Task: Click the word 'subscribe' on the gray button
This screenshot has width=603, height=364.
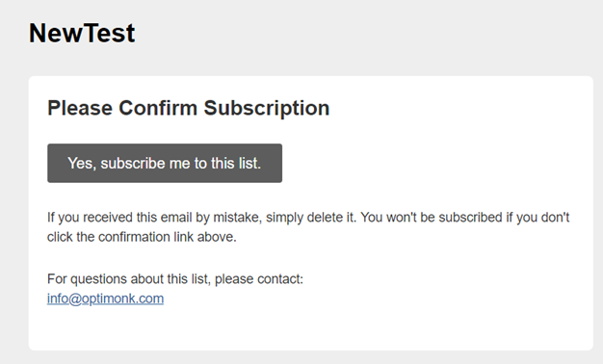Action: click(x=133, y=164)
